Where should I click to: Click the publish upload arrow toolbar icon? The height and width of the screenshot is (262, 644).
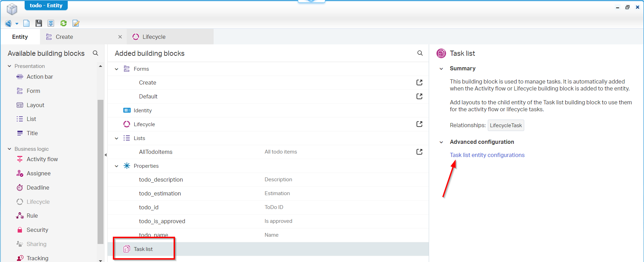(x=51, y=23)
